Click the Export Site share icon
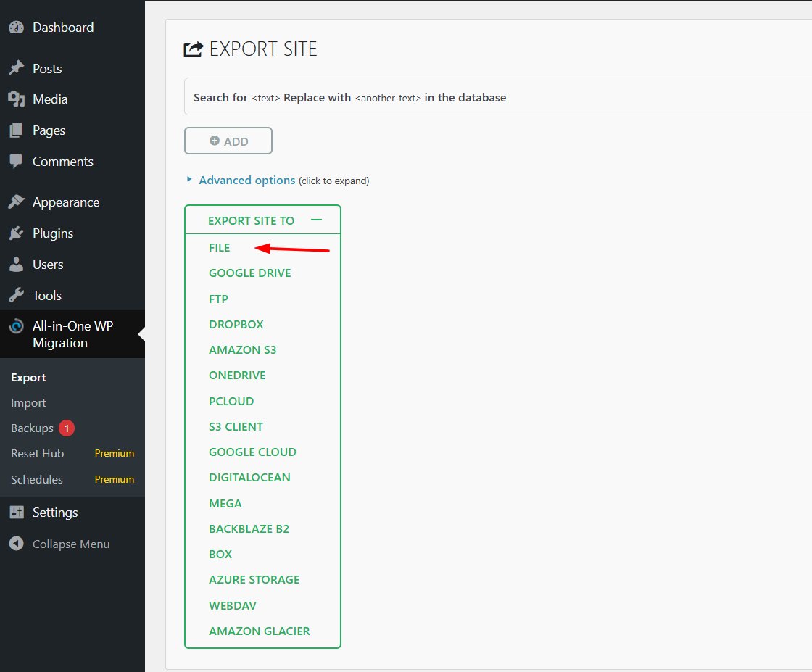812x672 pixels. [x=194, y=49]
